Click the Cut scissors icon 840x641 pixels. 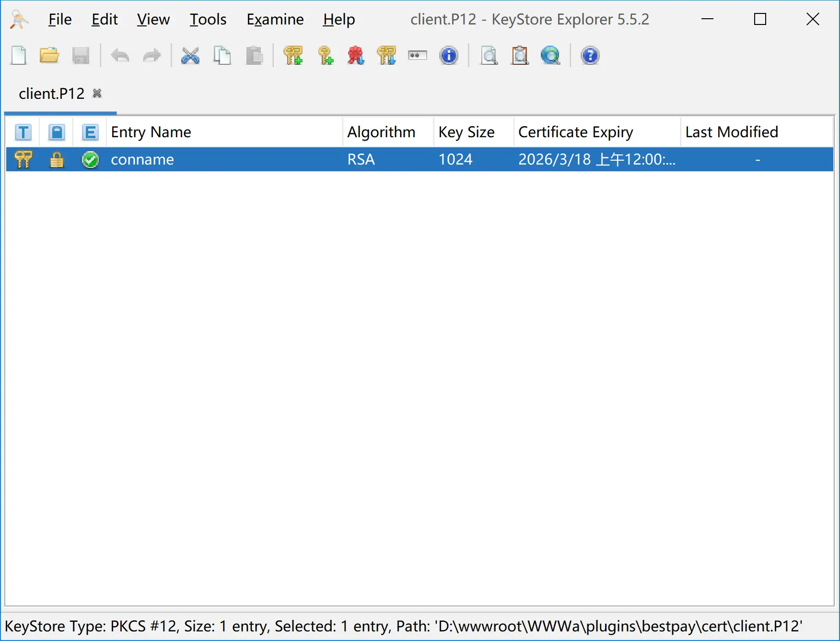[190, 56]
